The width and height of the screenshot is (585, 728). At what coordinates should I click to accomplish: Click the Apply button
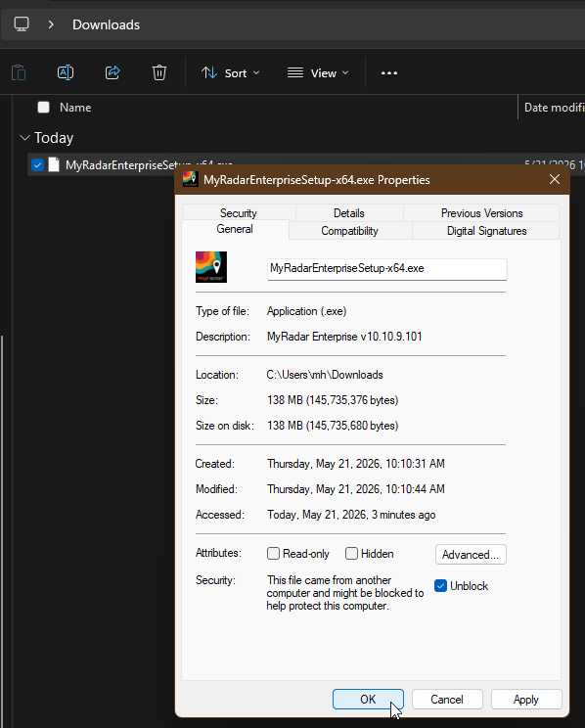[x=526, y=700]
